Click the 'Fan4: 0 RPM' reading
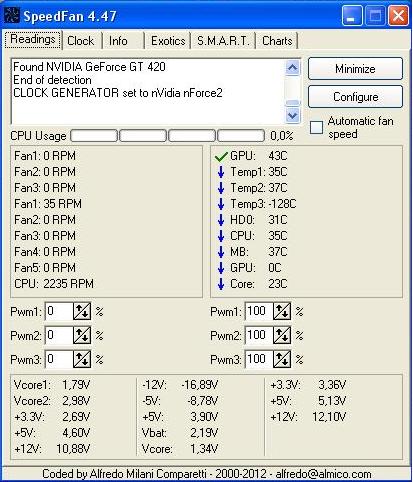The image size is (413, 482). 45,252
